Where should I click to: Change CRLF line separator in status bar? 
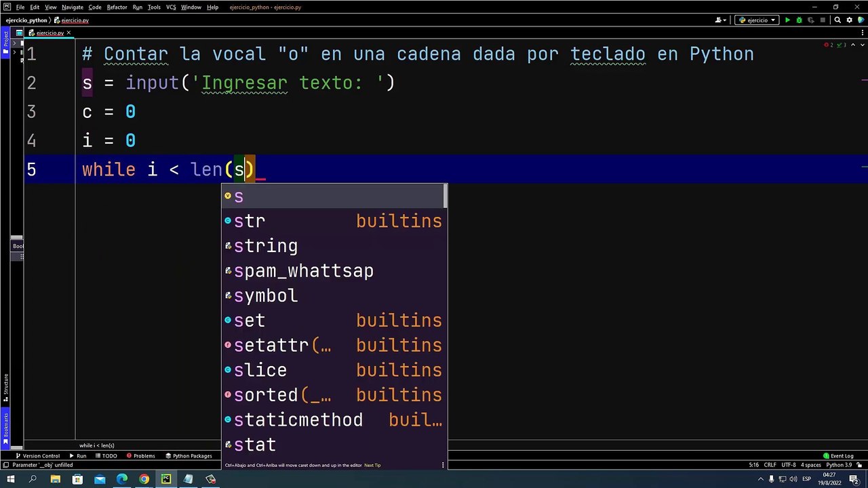pyautogui.click(x=770, y=465)
